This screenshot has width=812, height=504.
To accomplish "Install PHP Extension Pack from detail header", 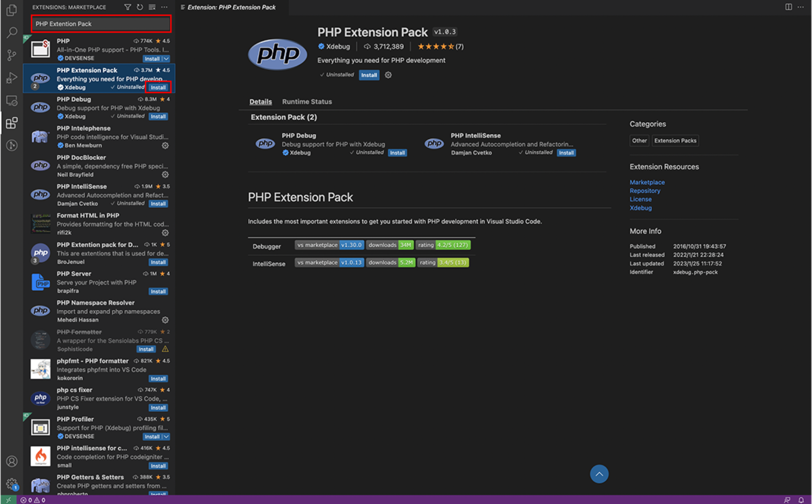I will [x=369, y=75].
